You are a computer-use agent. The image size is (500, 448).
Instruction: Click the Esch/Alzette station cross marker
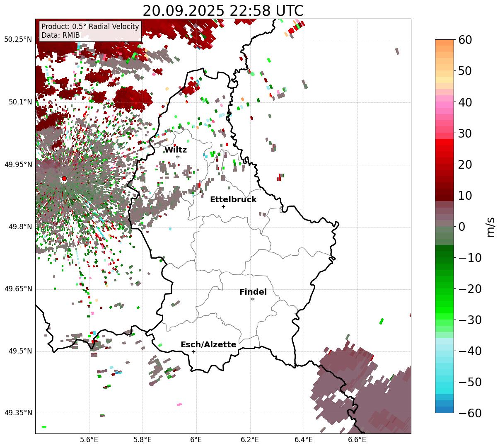click(193, 351)
